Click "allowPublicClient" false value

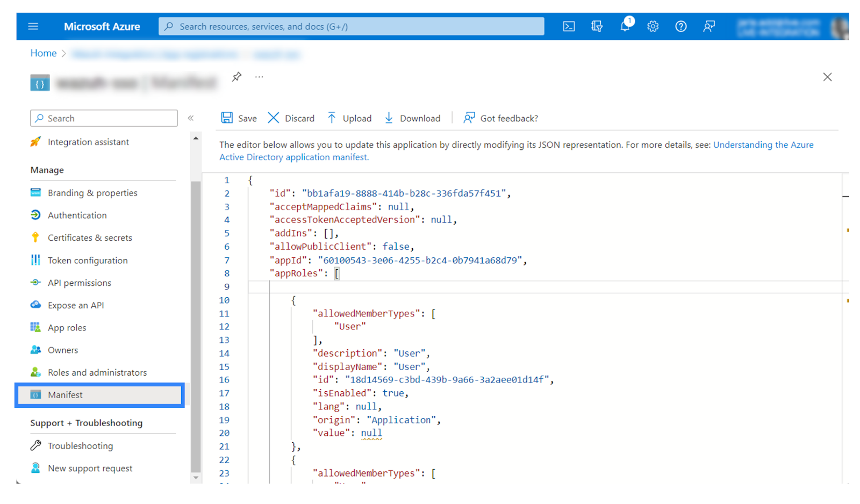tap(396, 247)
